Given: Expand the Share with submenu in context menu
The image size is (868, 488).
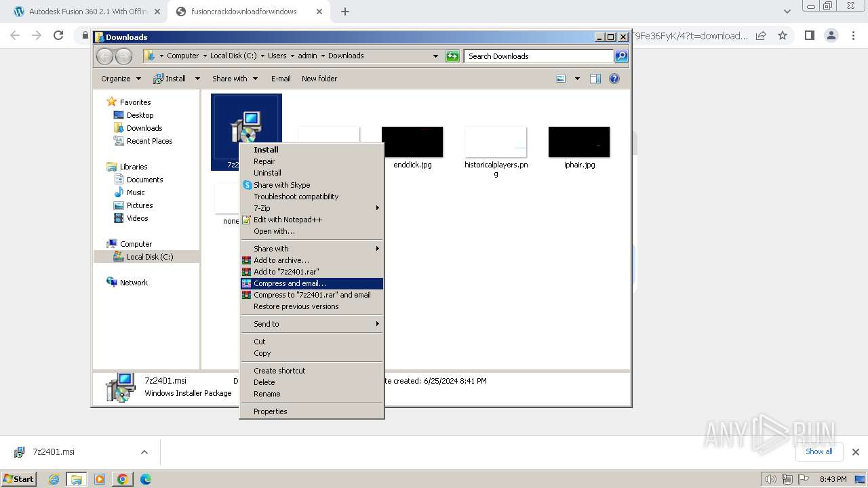Looking at the screenshot, I should click(x=312, y=249).
